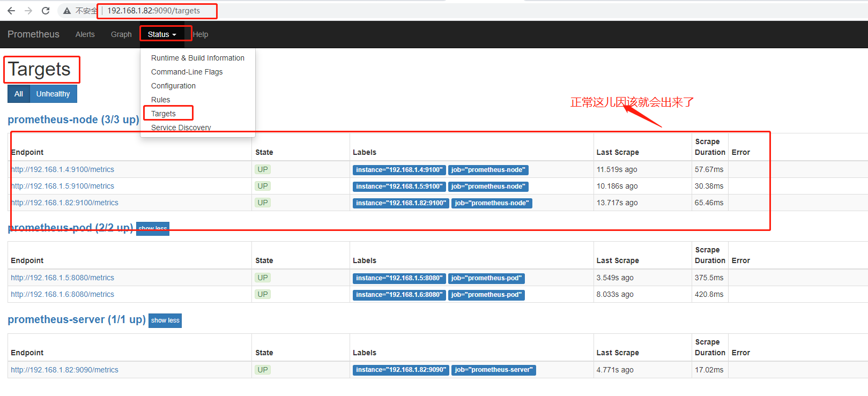Click label instance="192.168.1.6:8080"
The height and width of the screenshot is (396, 868).
(399, 295)
